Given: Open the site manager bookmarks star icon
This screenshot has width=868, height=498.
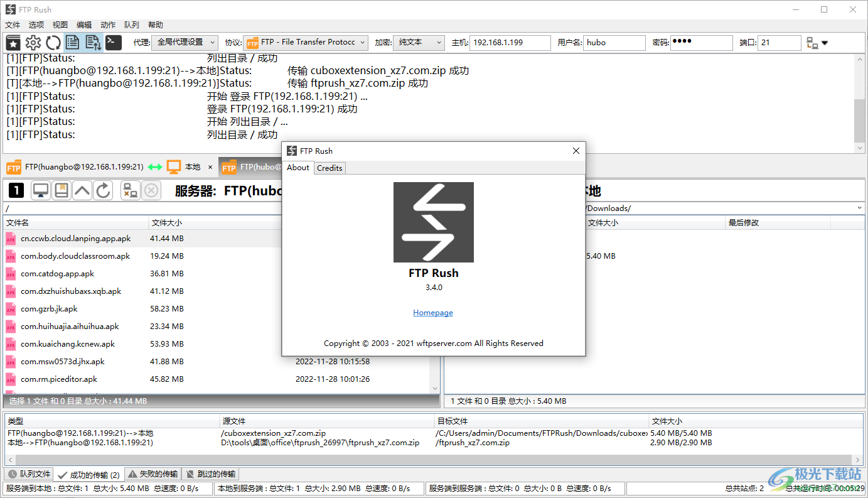Looking at the screenshot, I should 13,43.
